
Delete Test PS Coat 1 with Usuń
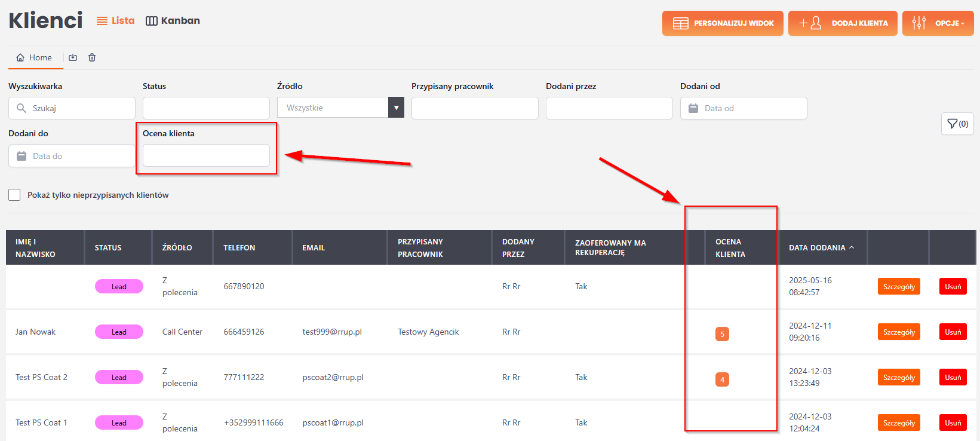pyautogui.click(x=953, y=422)
